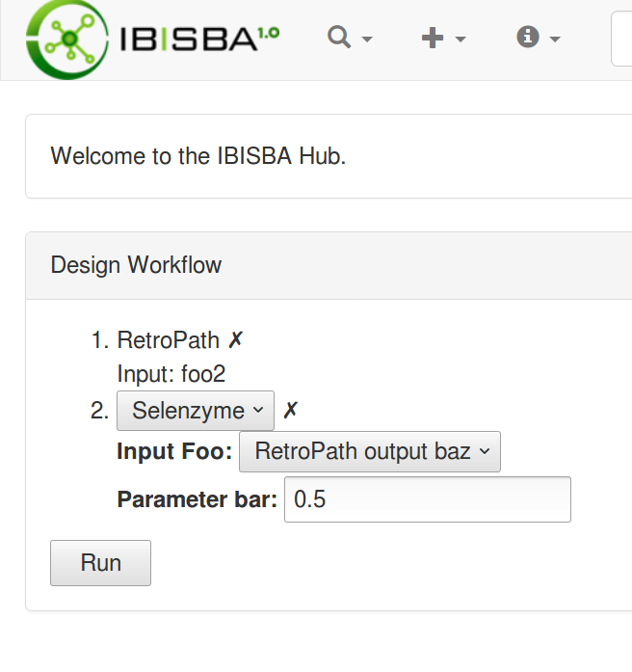Image resolution: width=632 pixels, height=672 pixels.
Task: Click the Input Foo label
Action: tap(174, 452)
